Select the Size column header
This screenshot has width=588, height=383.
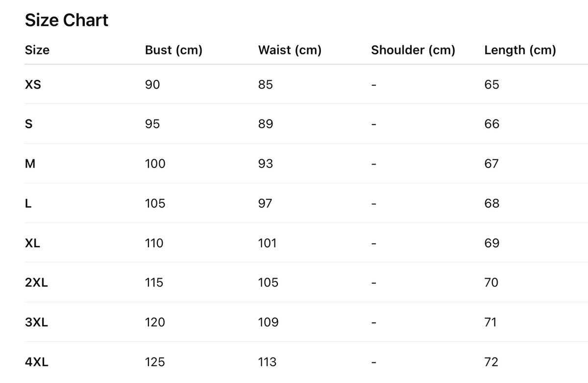(37, 50)
